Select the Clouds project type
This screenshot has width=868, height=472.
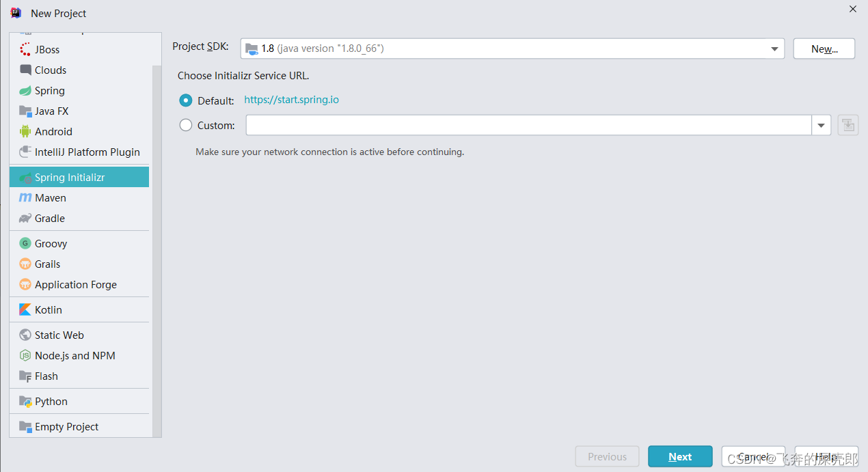click(48, 70)
